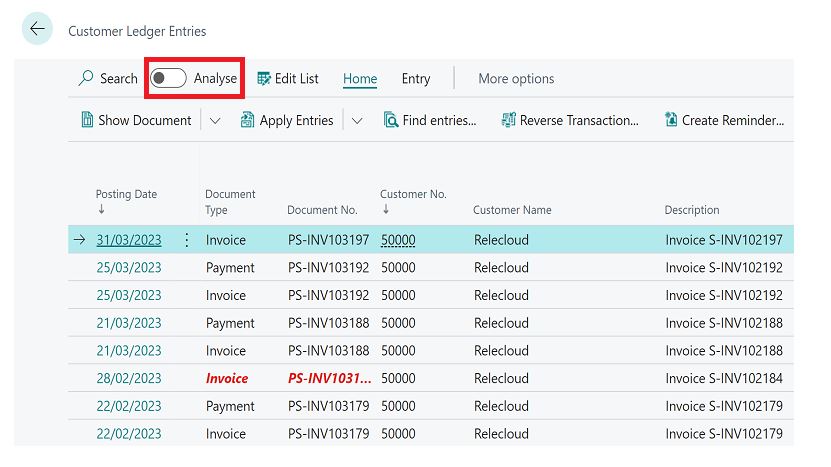
Task: Click the back arrow button
Action: (x=37, y=29)
